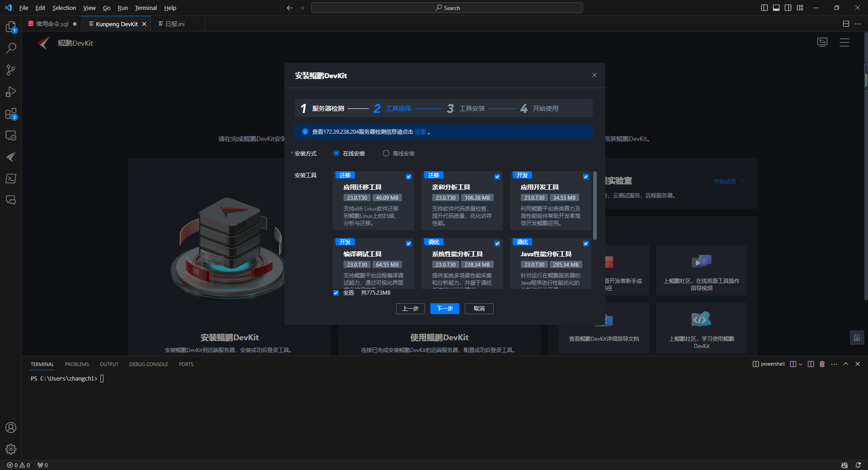This screenshot has width=868, height=470.
Task: Open the Run and Debug panel
Action: (11, 92)
